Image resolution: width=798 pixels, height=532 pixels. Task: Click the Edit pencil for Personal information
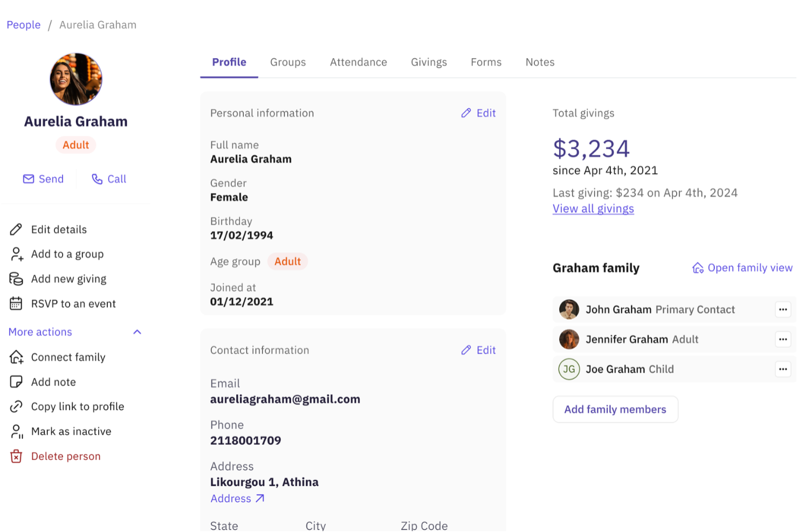coord(466,113)
